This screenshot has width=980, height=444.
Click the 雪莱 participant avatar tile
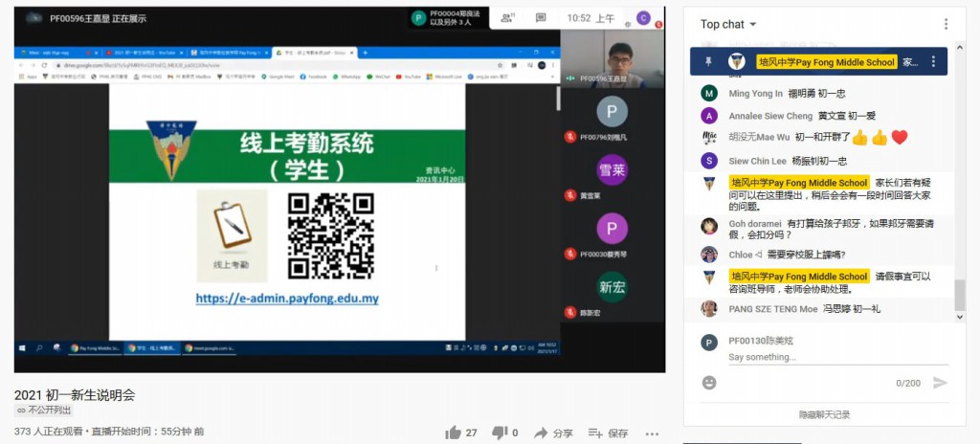(612, 170)
